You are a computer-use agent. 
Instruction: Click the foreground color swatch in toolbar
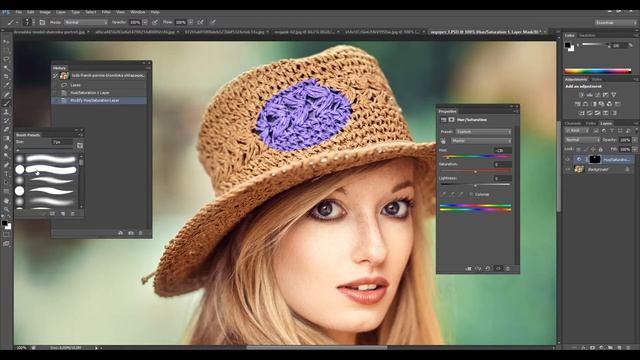click(x=4, y=223)
